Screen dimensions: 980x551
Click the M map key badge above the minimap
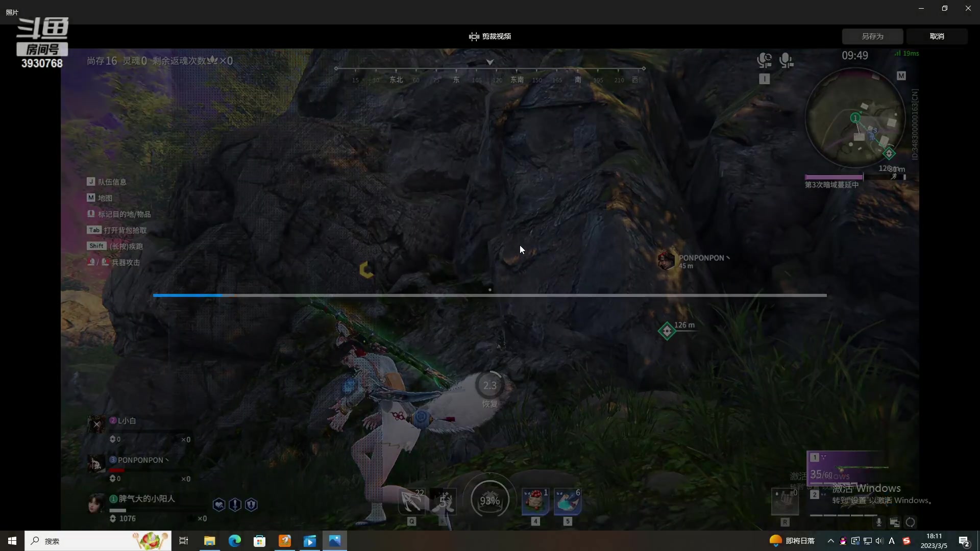[901, 76]
